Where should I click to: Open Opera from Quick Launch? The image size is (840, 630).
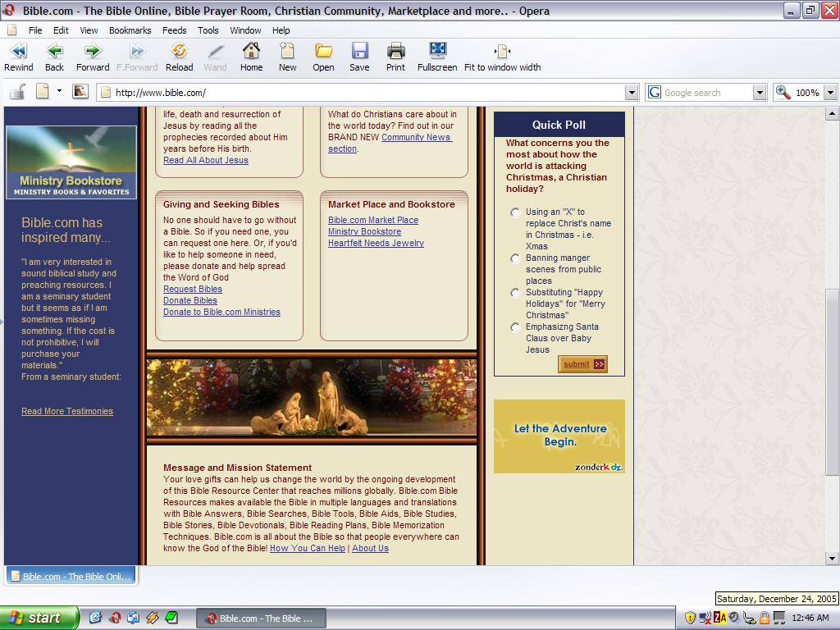pyautogui.click(x=115, y=618)
